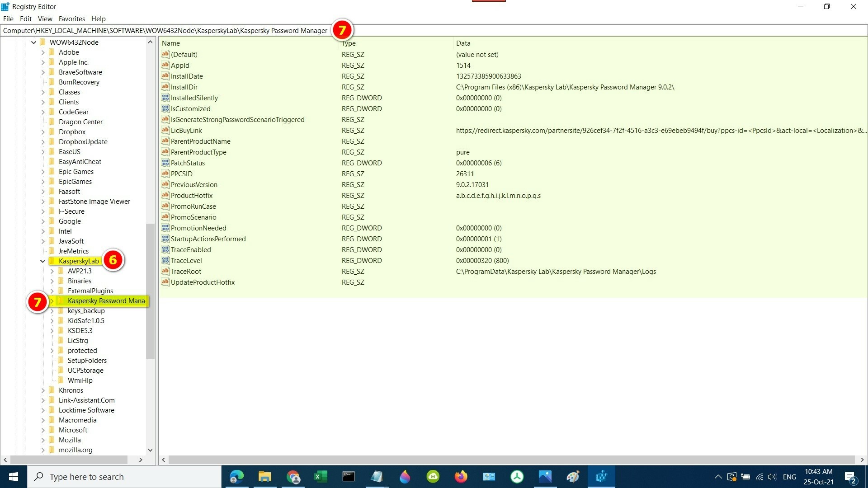Select the AVP21.3 folder icon
Screen dimensions: 868x488
click(61, 271)
